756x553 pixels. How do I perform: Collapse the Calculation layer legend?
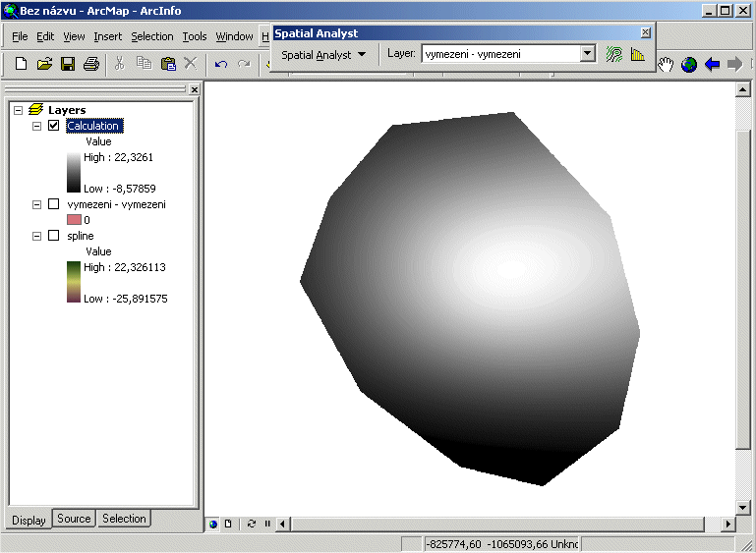[36, 126]
